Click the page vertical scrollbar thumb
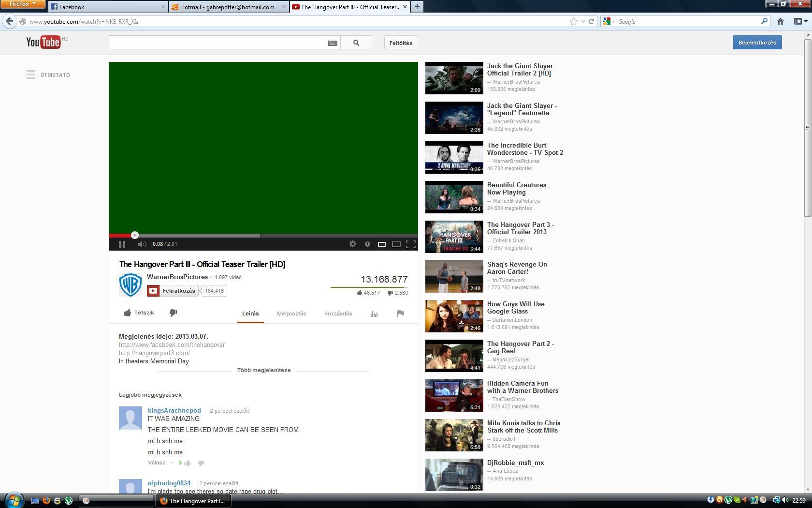812x508 pixels. point(808,128)
